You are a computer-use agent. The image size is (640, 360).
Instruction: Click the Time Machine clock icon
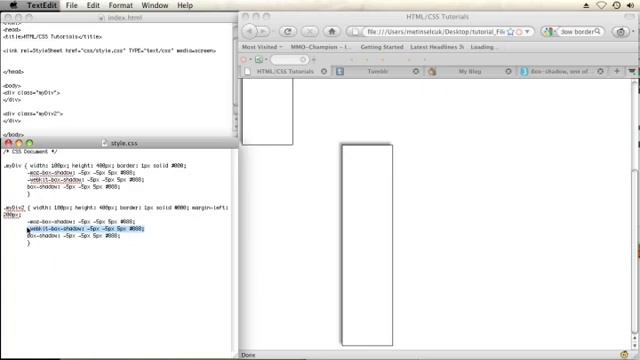click(x=616, y=5)
